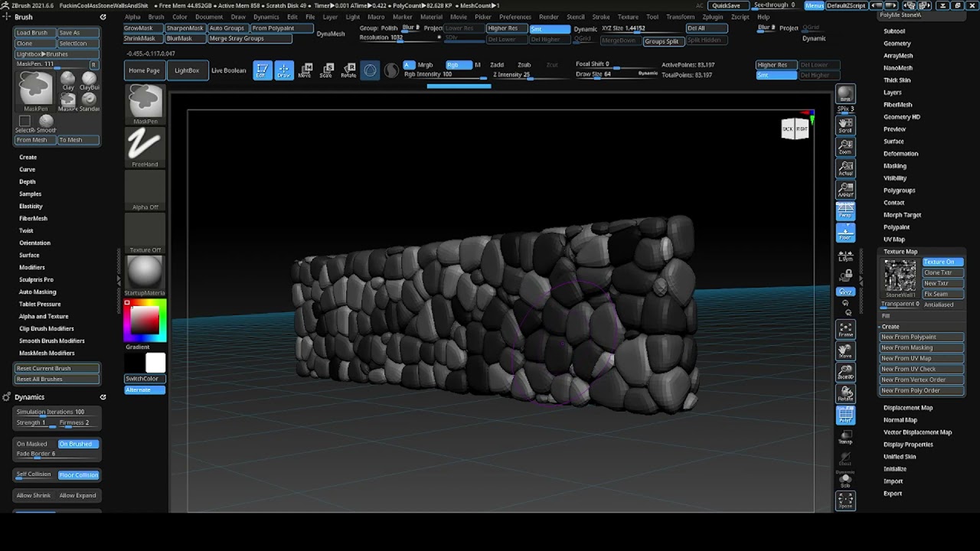Screen dimensions: 980x551
Task: Collapse the Texture Map subpalette
Action: tap(900, 252)
